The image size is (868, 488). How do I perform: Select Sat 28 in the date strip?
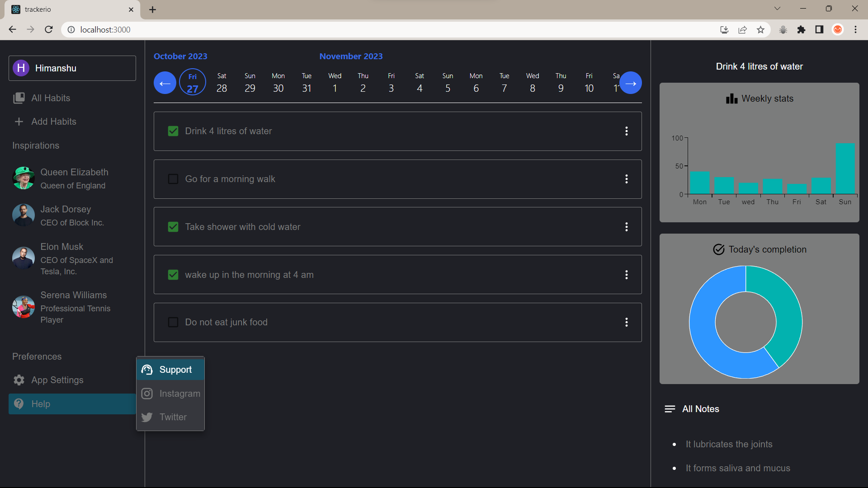point(222,83)
